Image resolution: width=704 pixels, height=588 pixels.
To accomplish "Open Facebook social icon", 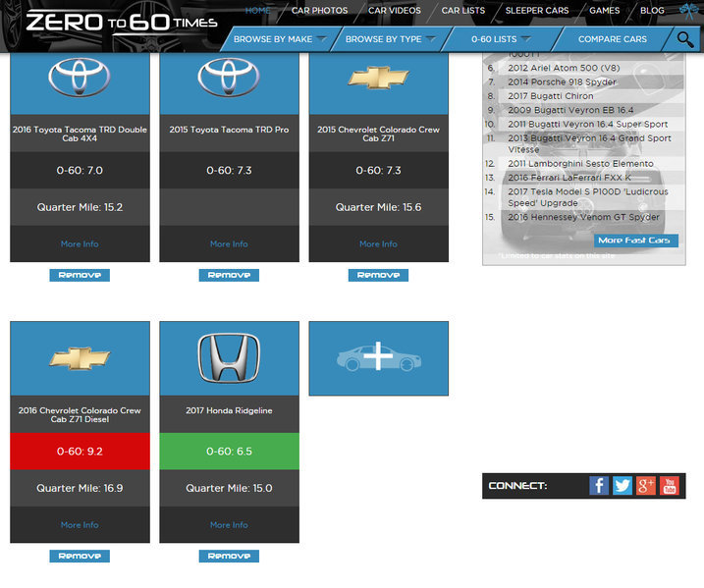I will pyautogui.click(x=599, y=486).
